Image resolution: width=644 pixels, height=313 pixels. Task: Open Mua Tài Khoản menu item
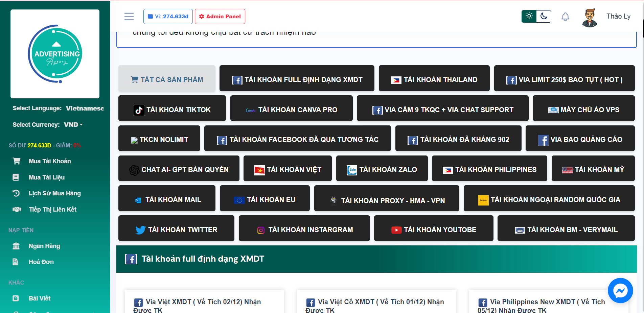pyautogui.click(x=50, y=161)
